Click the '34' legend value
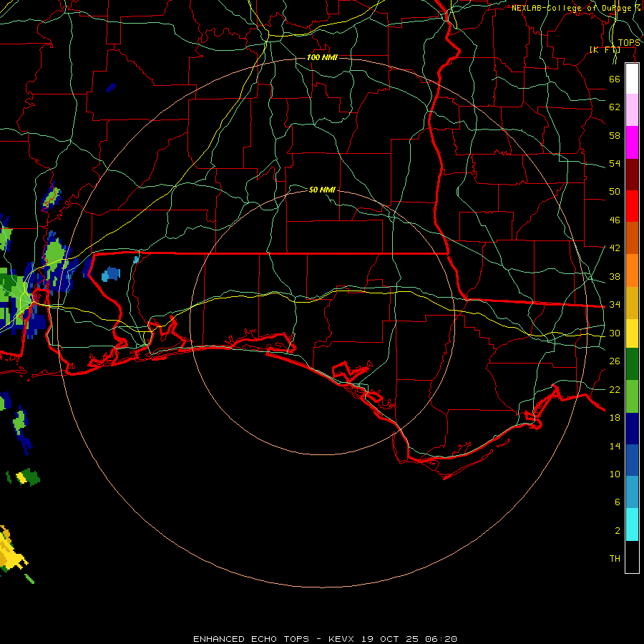Screen dimensions: 644x644 pyautogui.click(x=615, y=305)
